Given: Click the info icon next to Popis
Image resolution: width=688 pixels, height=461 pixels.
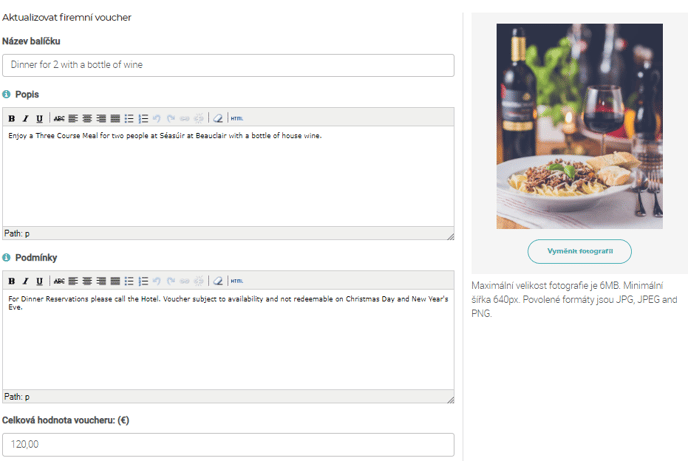Looking at the screenshot, I should click(x=6, y=94).
